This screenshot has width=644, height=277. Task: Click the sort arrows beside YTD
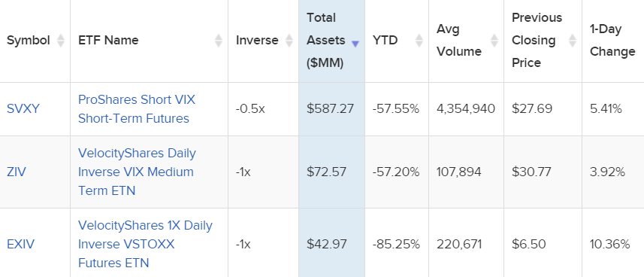pyautogui.click(x=419, y=41)
